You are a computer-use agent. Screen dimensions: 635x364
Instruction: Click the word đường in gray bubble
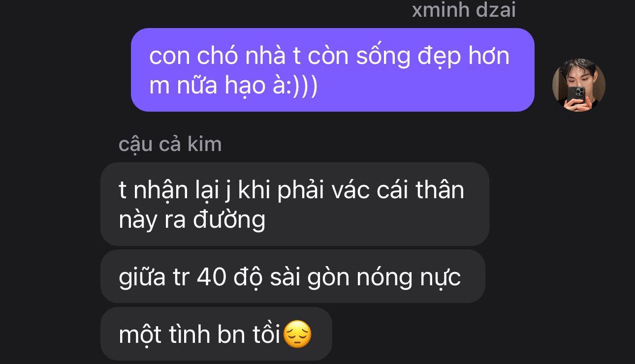pyautogui.click(x=229, y=219)
